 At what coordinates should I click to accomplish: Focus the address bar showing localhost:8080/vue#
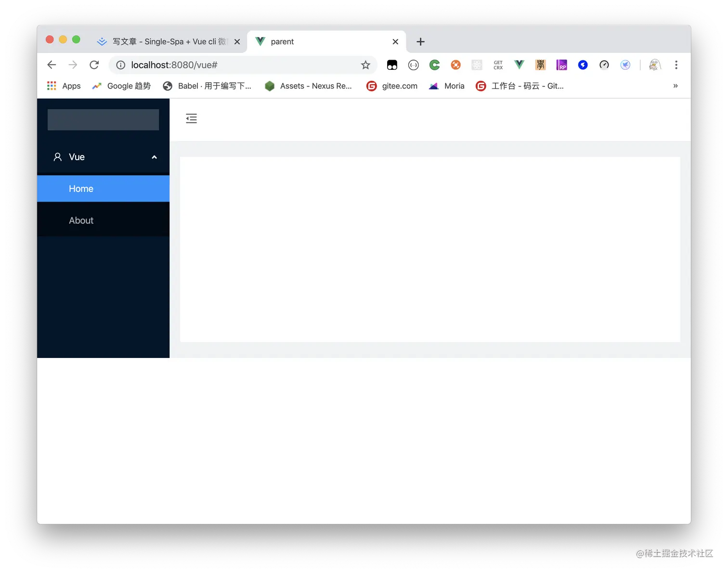point(243,65)
